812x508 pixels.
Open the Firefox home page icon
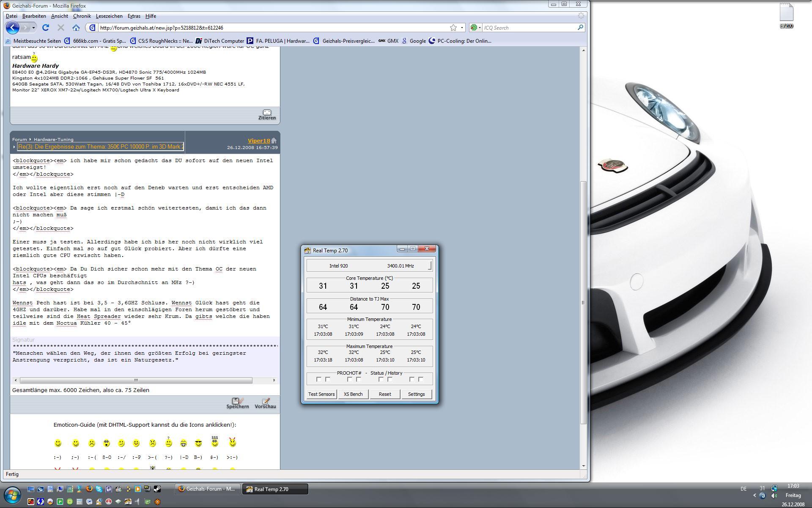pyautogui.click(x=76, y=28)
